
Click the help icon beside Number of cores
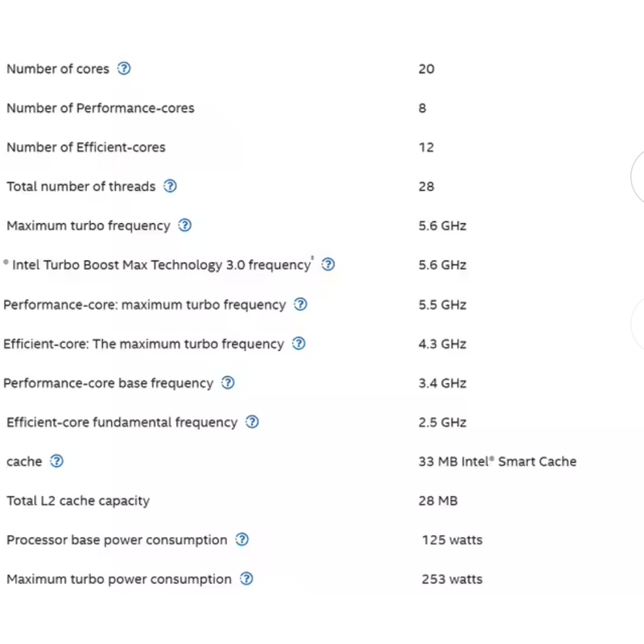tap(124, 68)
